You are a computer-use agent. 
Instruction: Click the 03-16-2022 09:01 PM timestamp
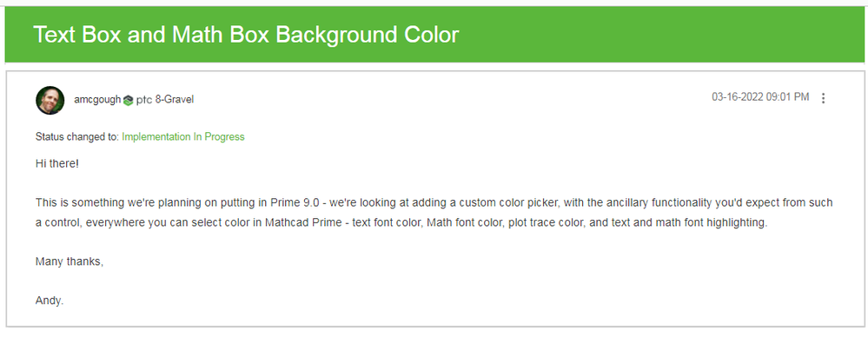click(x=760, y=97)
